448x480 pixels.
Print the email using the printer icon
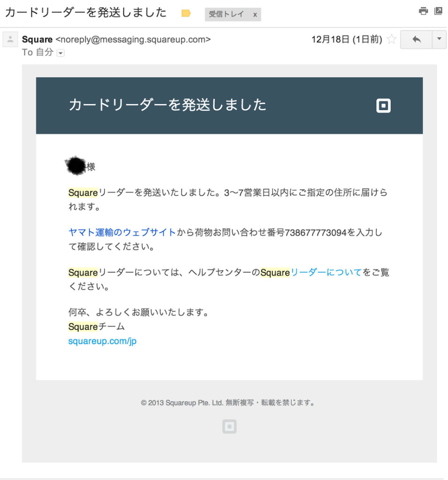click(423, 11)
